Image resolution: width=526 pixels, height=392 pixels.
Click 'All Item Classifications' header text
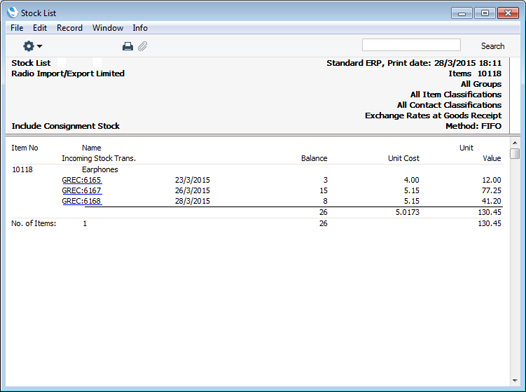pos(456,95)
